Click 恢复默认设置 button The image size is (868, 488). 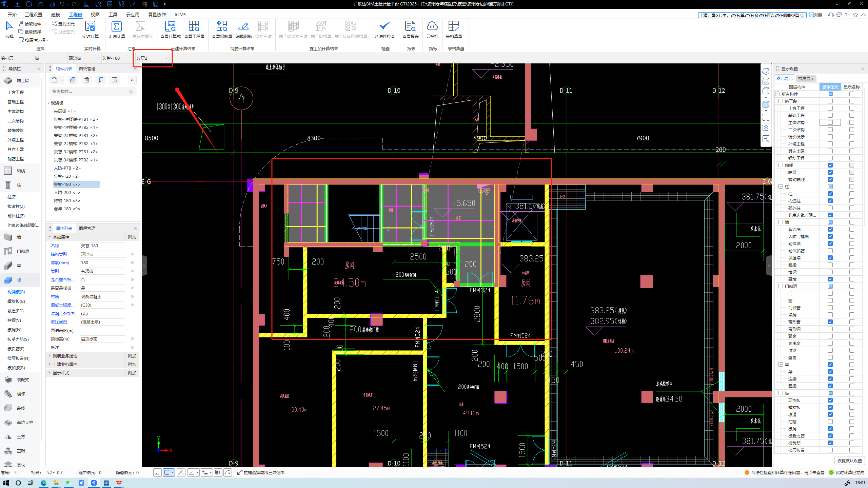(849, 461)
